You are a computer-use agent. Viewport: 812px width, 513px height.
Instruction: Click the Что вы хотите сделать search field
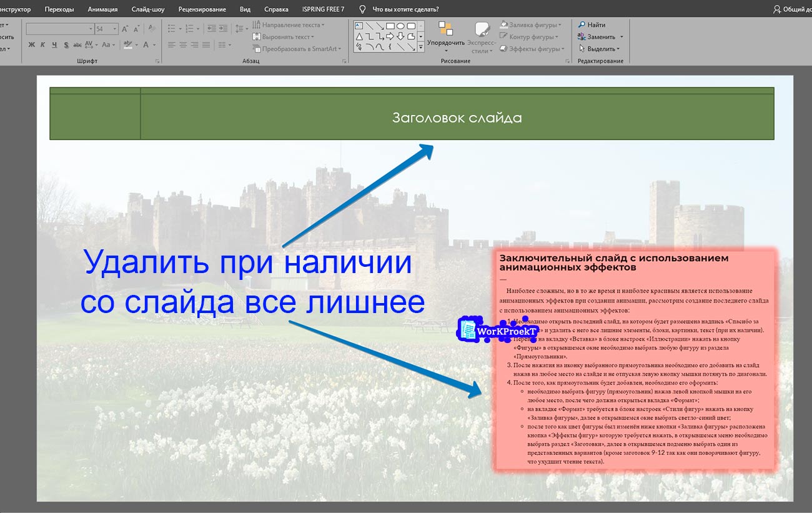[404, 9]
